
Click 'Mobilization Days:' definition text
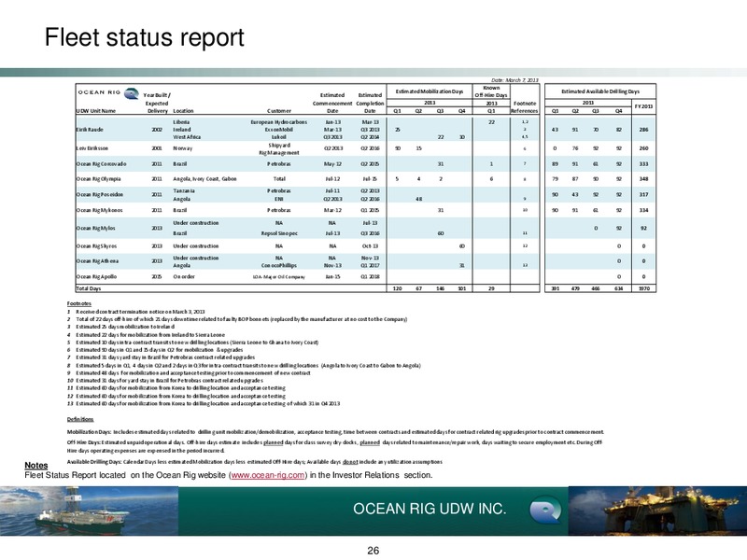click(x=89, y=432)
